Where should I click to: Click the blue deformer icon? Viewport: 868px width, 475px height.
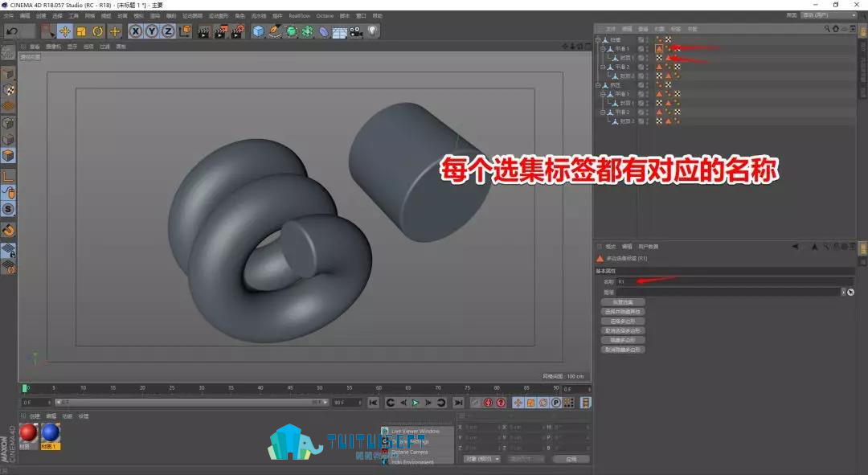pyautogui.click(x=324, y=31)
